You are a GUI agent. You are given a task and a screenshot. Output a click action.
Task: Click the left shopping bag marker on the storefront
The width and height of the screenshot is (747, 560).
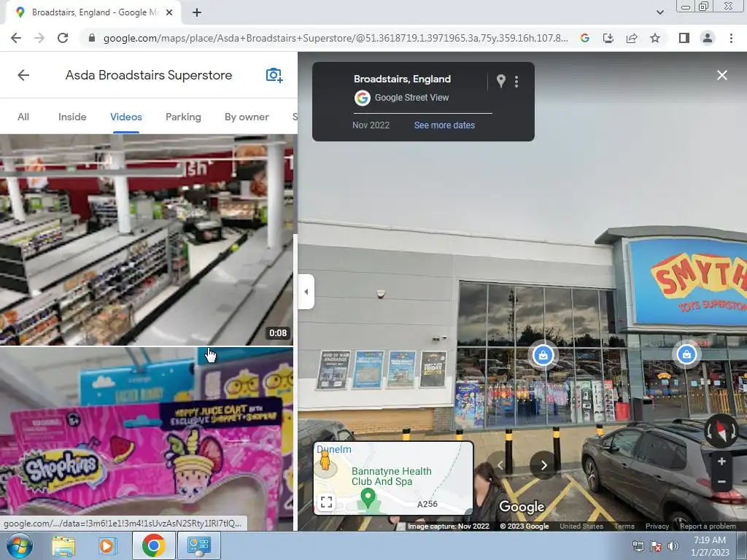click(x=543, y=355)
